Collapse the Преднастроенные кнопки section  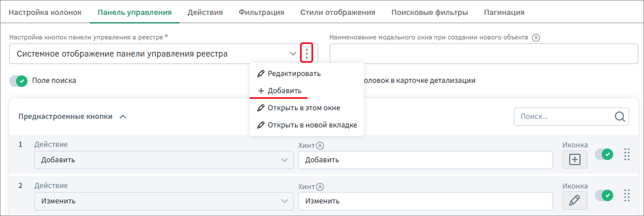pyautogui.click(x=123, y=117)
